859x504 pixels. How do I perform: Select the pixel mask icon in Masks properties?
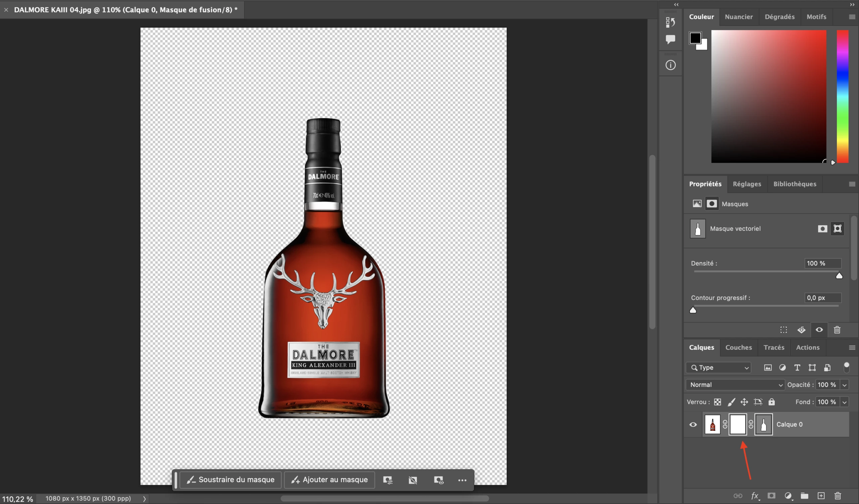697,203
